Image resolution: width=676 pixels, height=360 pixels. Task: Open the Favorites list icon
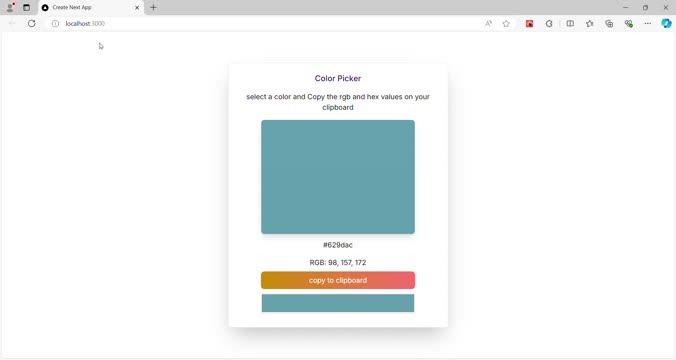pos(589,24)
